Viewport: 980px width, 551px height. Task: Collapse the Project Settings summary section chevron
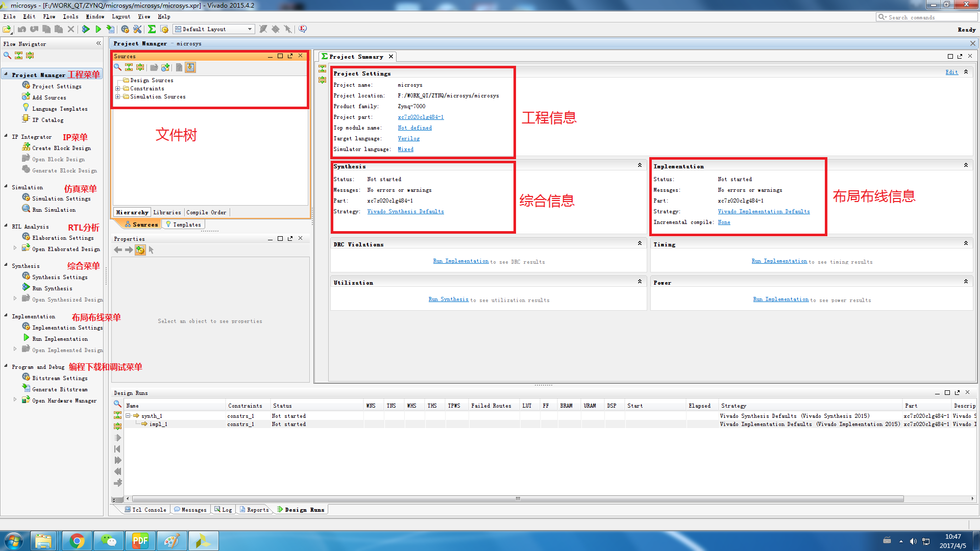coord(966,72)
